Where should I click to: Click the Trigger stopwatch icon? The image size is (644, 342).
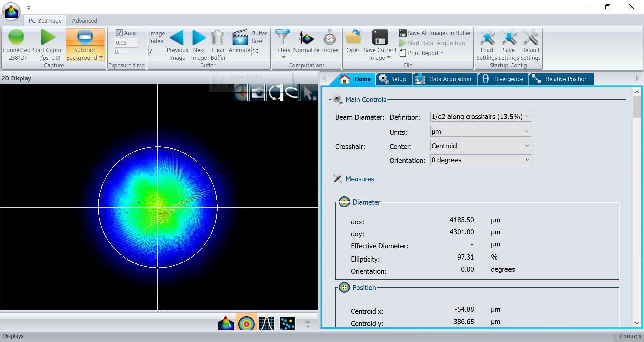click(x=330, y=37)
